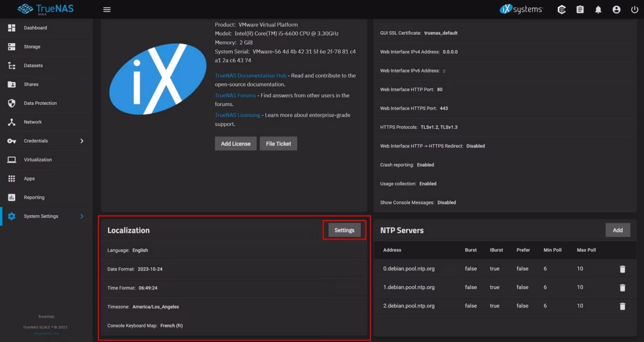Open Localization Settings button
Image resolution: width=644 pixels, height=342 pixels.
pyautogui.click(x=344, y=230)
